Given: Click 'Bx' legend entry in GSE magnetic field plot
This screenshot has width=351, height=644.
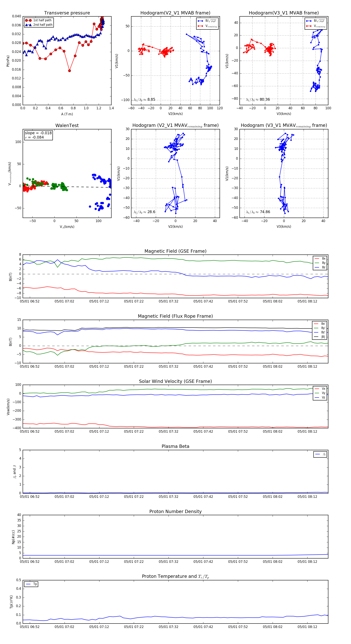Looking at the screenshot, I should pyautogui.click(x=320, y=259).
